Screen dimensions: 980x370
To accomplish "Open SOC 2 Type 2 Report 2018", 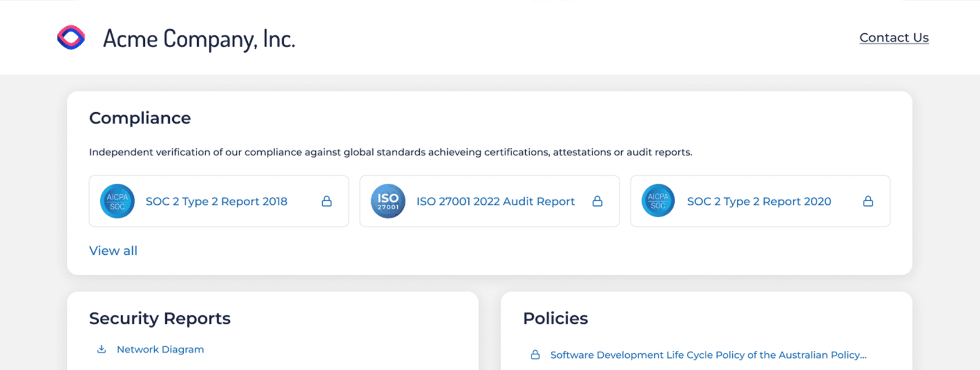I will 216,201.
